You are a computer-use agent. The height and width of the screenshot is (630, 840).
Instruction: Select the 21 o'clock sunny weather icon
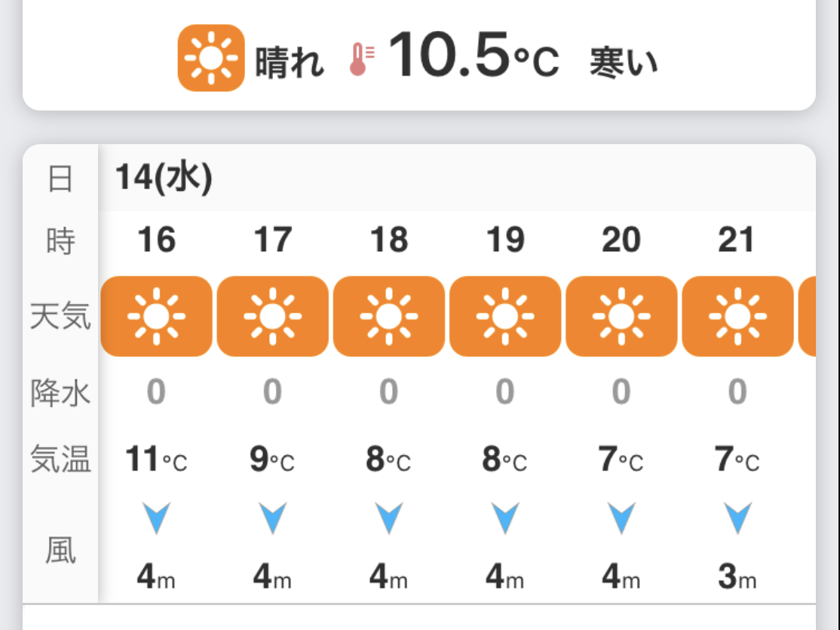click(x=737, y=316)
